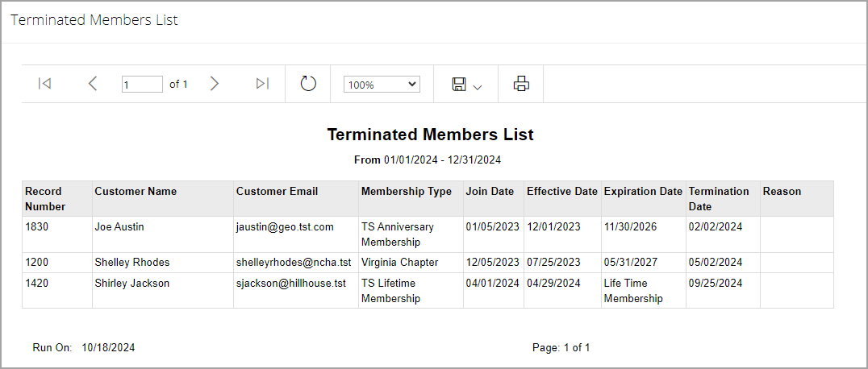Open the 100% zoom dropdown
This screenshot has width=868, height=369.
[382, 85]
